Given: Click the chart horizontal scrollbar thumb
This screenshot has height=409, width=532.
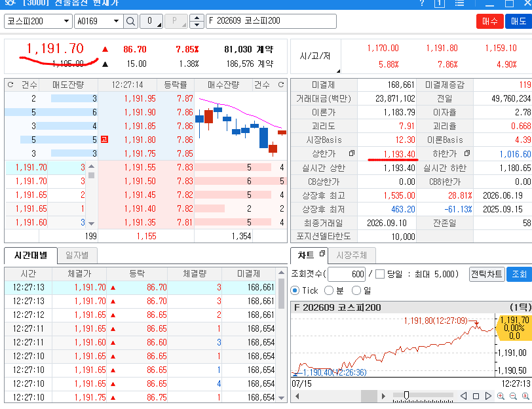Looking at the screenshot, I should coord(369,396).
